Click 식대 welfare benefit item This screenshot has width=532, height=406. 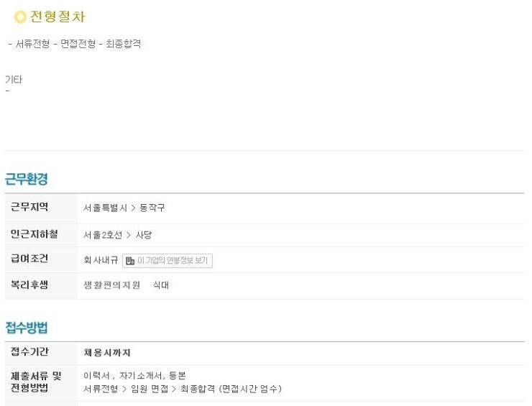161,285
